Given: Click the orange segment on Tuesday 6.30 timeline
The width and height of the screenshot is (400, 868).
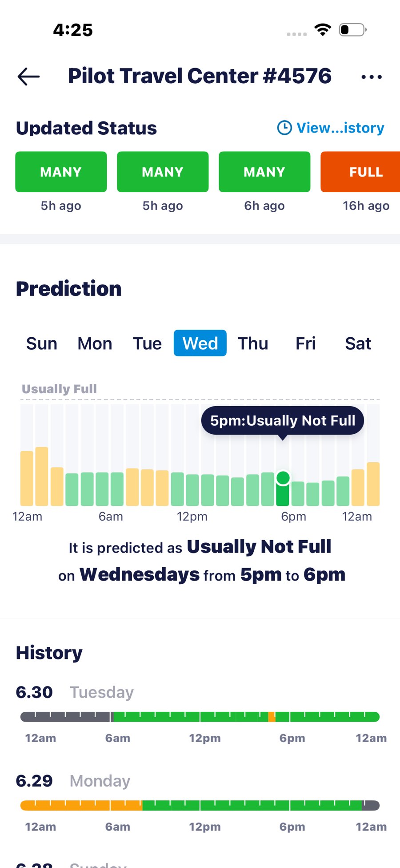Looking at the screenshot, I should pyautogui.click(x=272, y=717).
